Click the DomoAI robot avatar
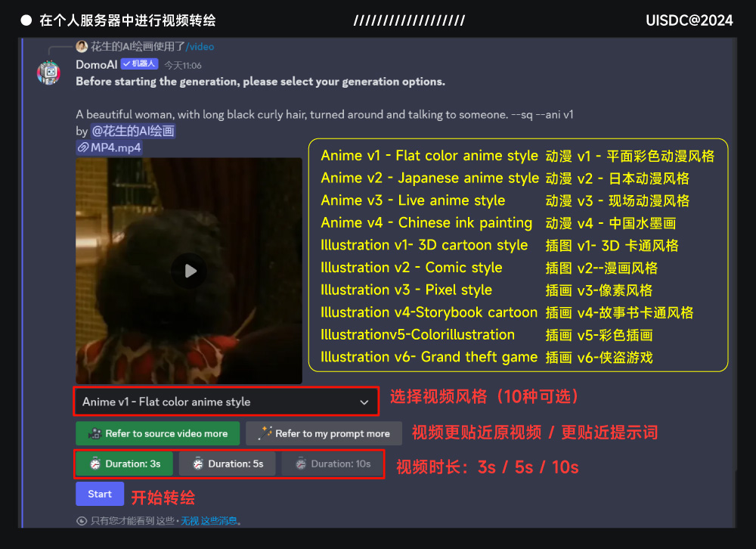Image resolution: width=756 pixels, height=549 pixels. click(x=49, y=73)
